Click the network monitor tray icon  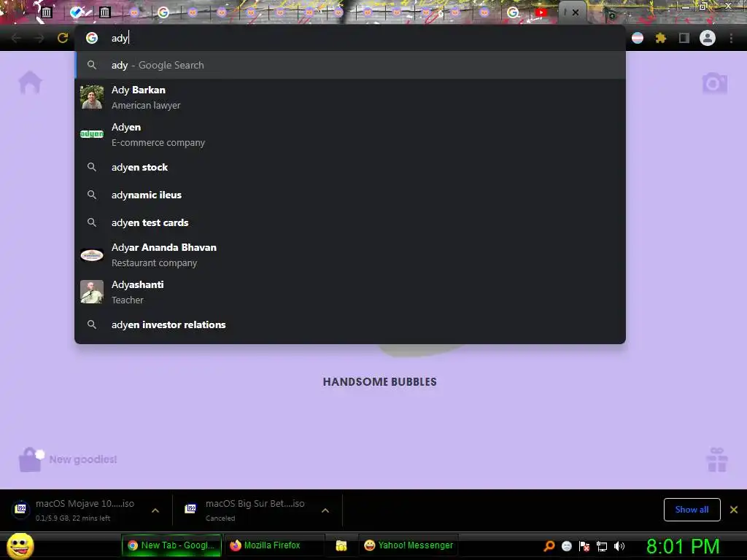(x=602, y=546)
